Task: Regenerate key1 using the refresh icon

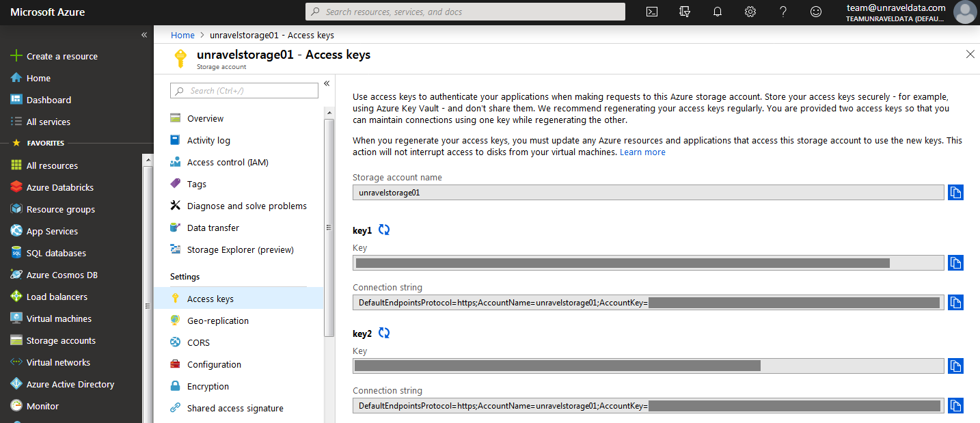Action: click(x=384, y=230)
